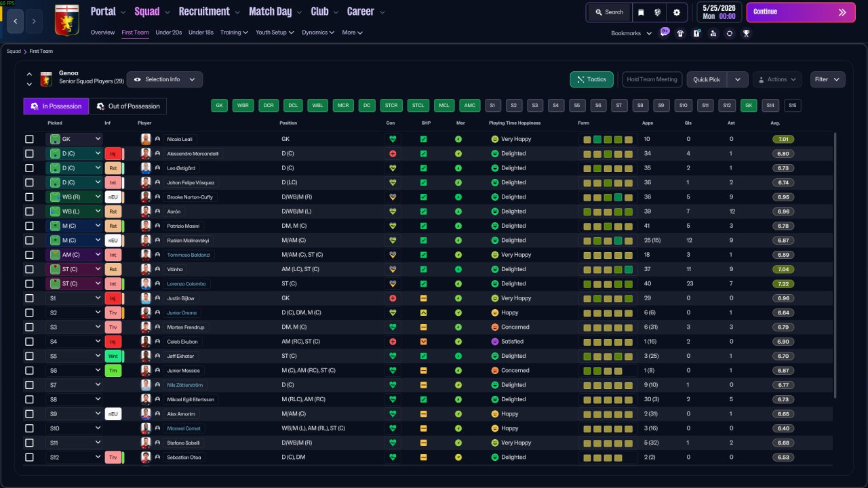The image size is (868, 488).
Task: Open the bookmark icon beside Search
Action: pos(641,12)
